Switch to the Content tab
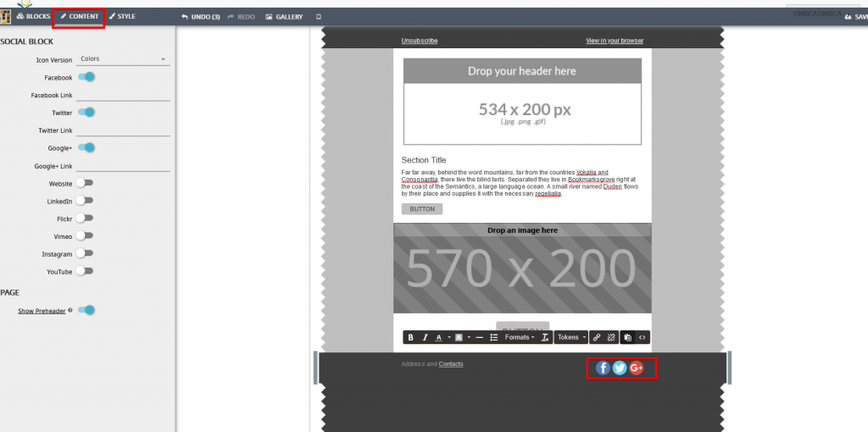The width and height of the screenshot is (868, 432). (x=79, y=17)
